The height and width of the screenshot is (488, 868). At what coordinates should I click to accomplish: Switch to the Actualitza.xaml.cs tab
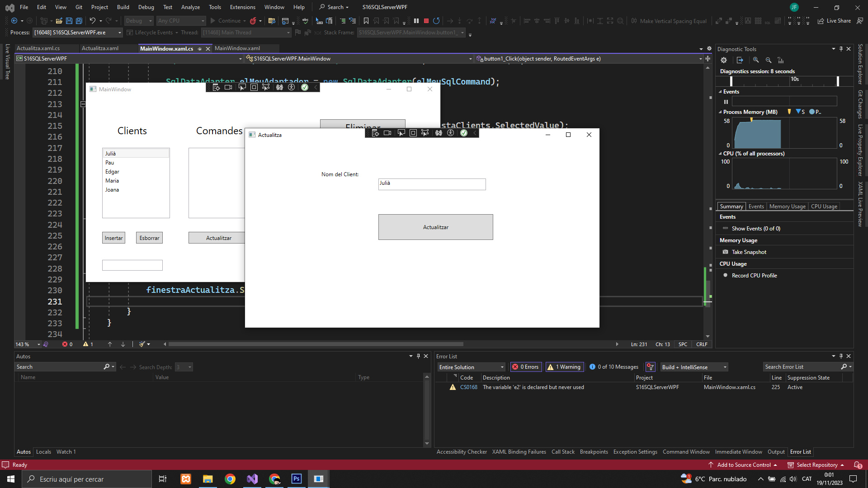pos(38,48)
